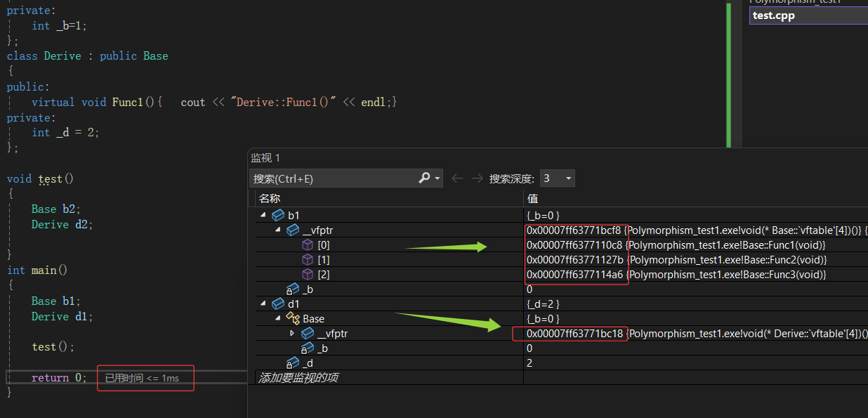Click the purple icon of element [0]
The width and height of the screenshot is (868, 418).
(x=308, y=244)
